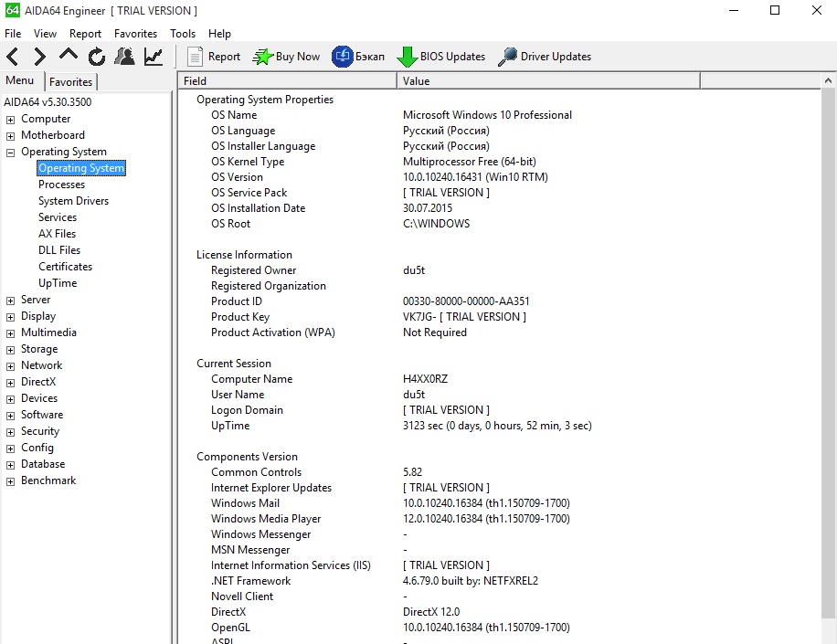Click the up-level arrow icon
The image size is (837, 644).
coord(69,55)
